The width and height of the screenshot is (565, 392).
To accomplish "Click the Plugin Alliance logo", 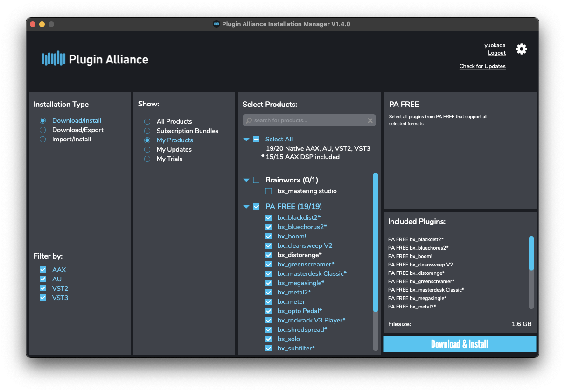I will click(95, 59).
